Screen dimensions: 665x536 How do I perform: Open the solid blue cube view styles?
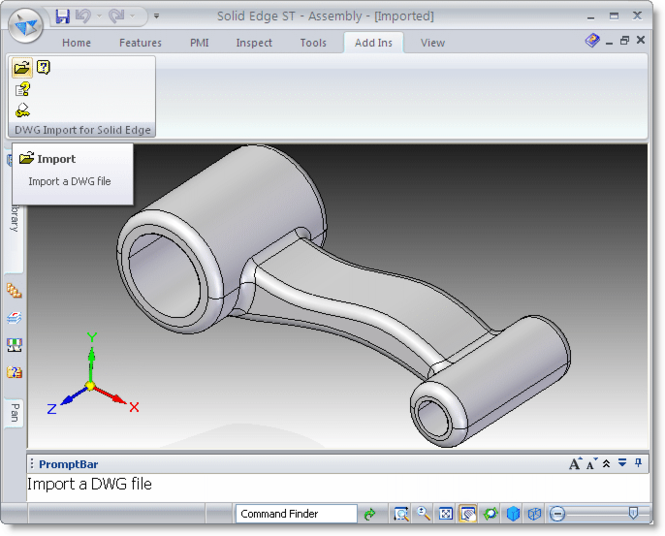tap(513, 514)
